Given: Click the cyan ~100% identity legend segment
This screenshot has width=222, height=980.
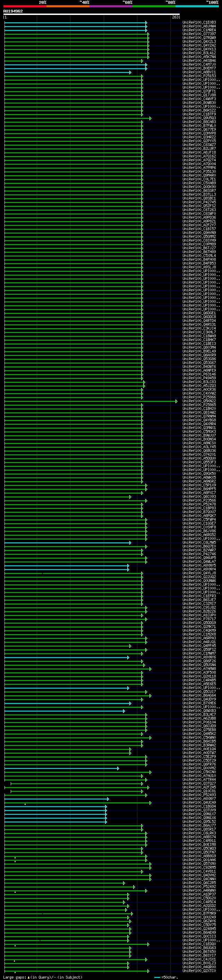Looking at the screenshot, I should coord(197,6).
